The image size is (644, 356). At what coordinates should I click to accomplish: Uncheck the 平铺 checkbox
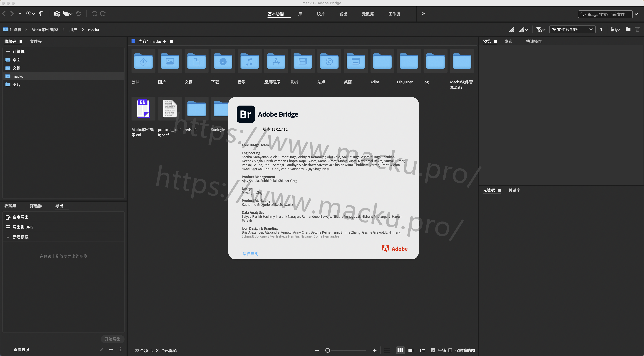[433, 351]
